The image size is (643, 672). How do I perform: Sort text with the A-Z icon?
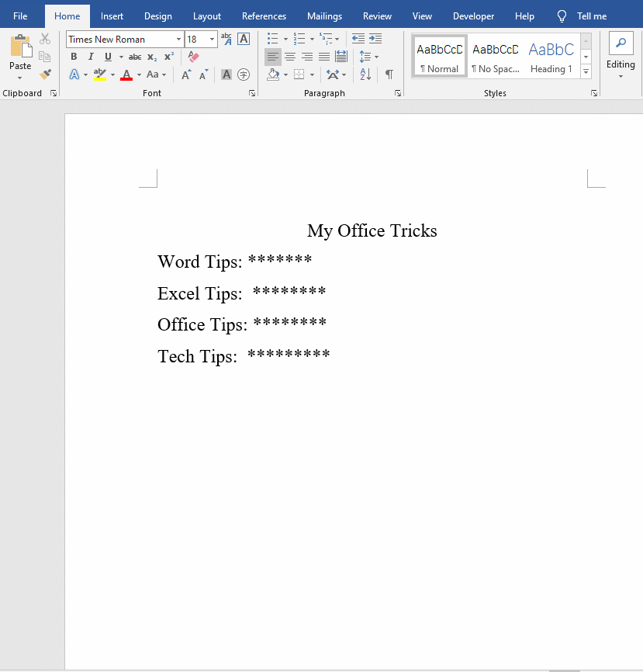365,74
